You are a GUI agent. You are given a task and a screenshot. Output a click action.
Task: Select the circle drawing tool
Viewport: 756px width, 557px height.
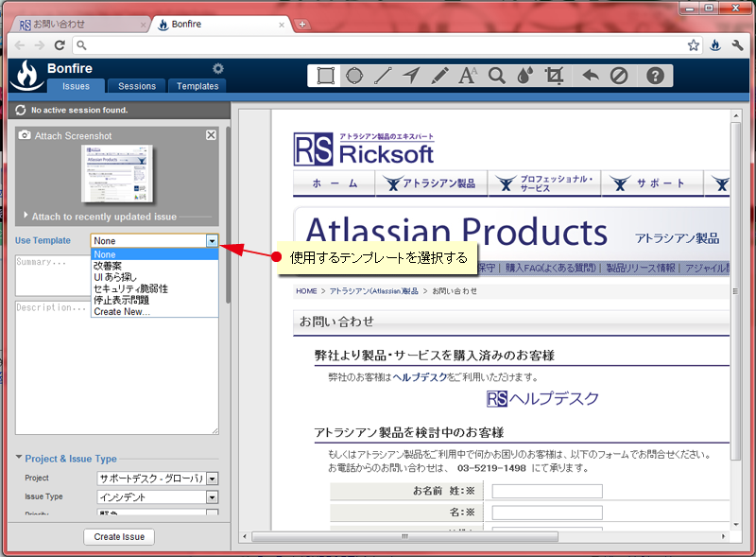pyautogui.click(x=353, y=76)
